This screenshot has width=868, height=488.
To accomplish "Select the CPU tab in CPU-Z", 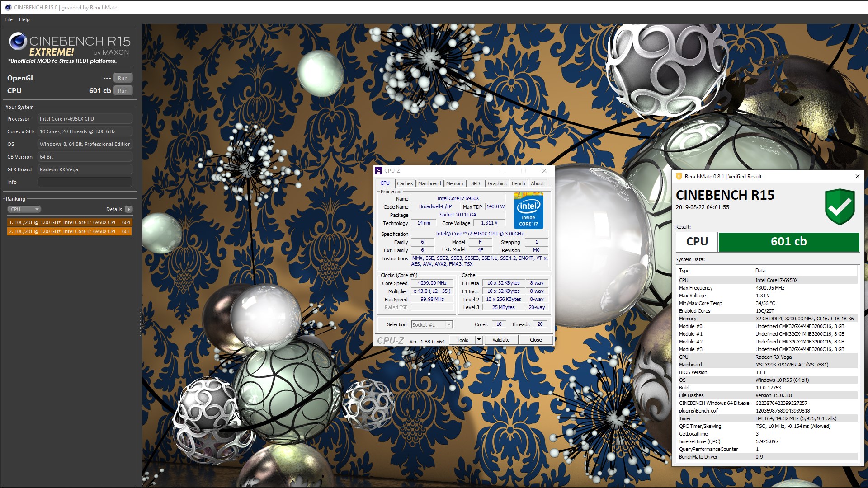I will pyautogui.click(x=385, y=183).
